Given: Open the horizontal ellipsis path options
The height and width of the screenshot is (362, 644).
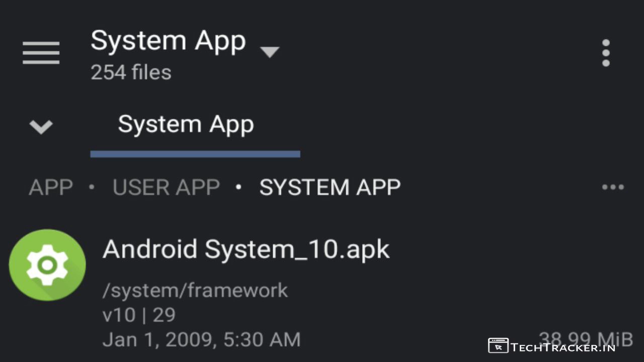Looking at the screenshot, I should point(613,188).
